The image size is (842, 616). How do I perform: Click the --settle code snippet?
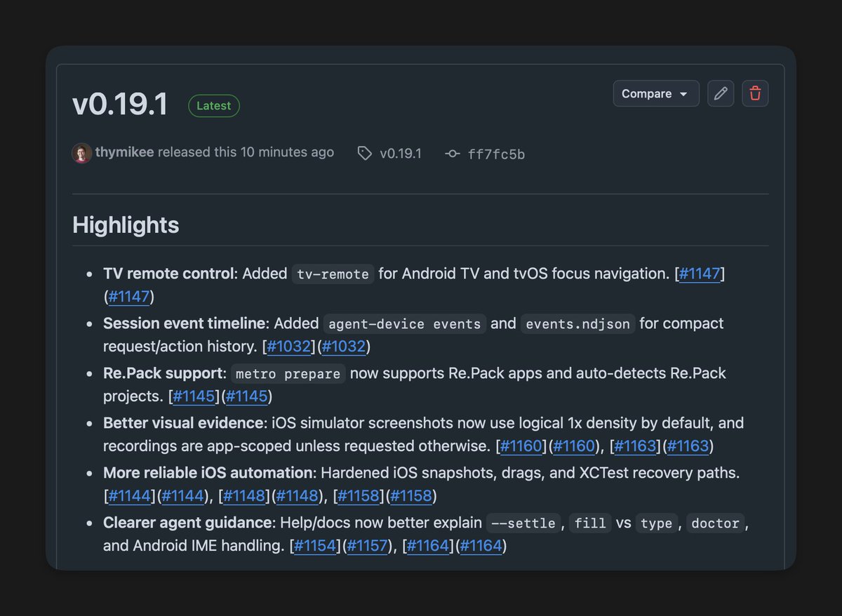click(525, 523)
